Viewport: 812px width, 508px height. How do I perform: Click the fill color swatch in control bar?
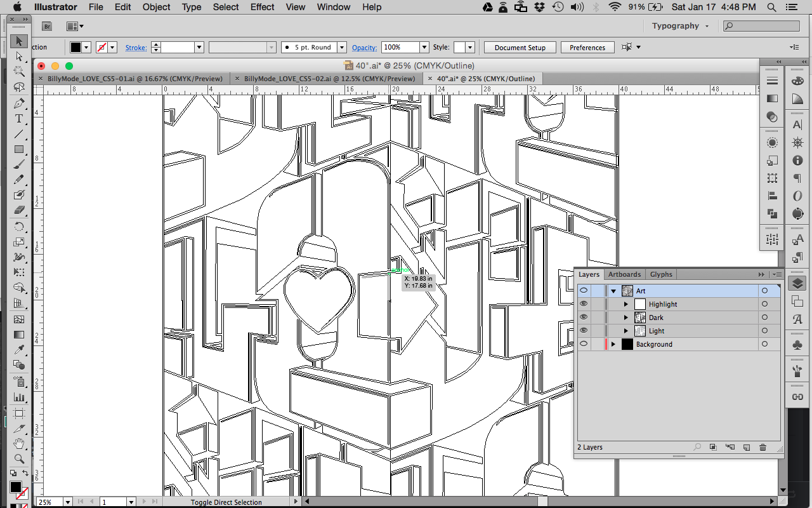[75, 48]
